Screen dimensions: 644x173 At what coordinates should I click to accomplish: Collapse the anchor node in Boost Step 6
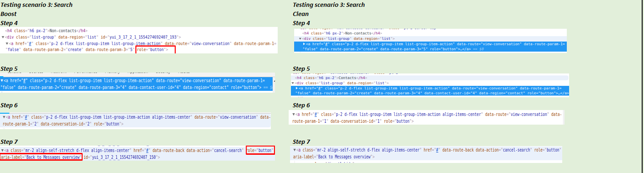(5, 117)
